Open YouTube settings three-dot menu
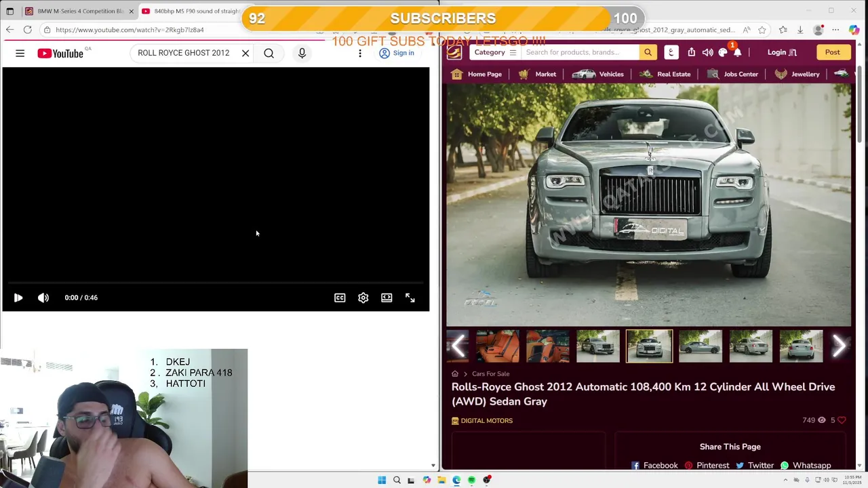868x488 pixels. point(360,53)
